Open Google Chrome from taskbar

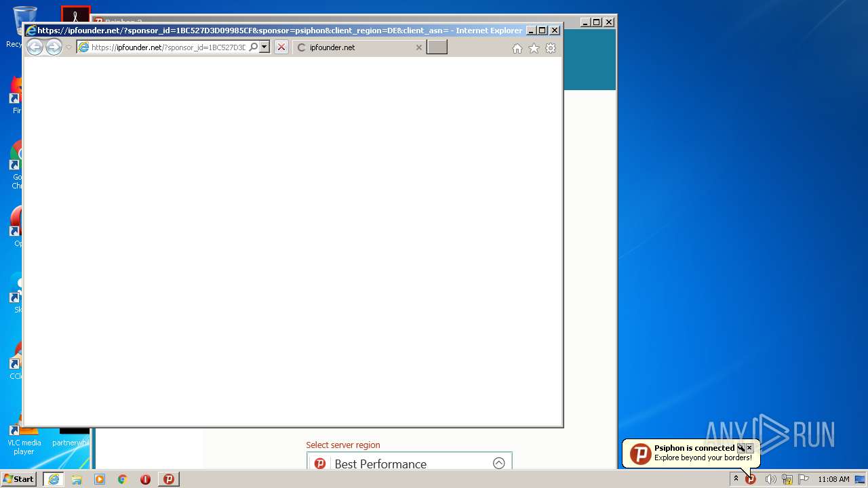click(123, 479)
